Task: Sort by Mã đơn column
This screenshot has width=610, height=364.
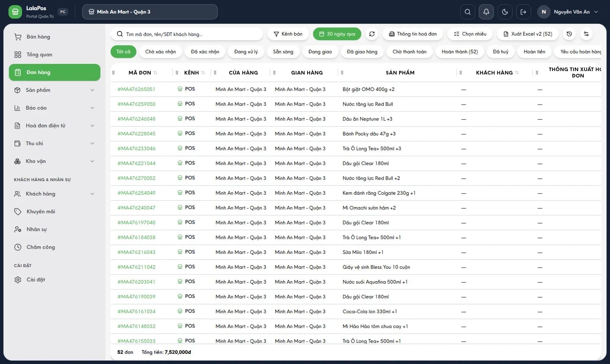Action: click(155, 73)
